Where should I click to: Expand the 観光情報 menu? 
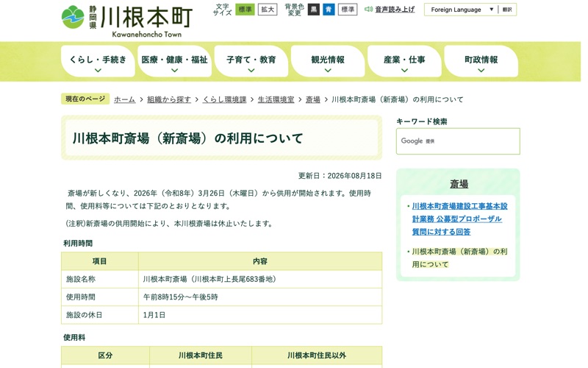tap(328, 62)
